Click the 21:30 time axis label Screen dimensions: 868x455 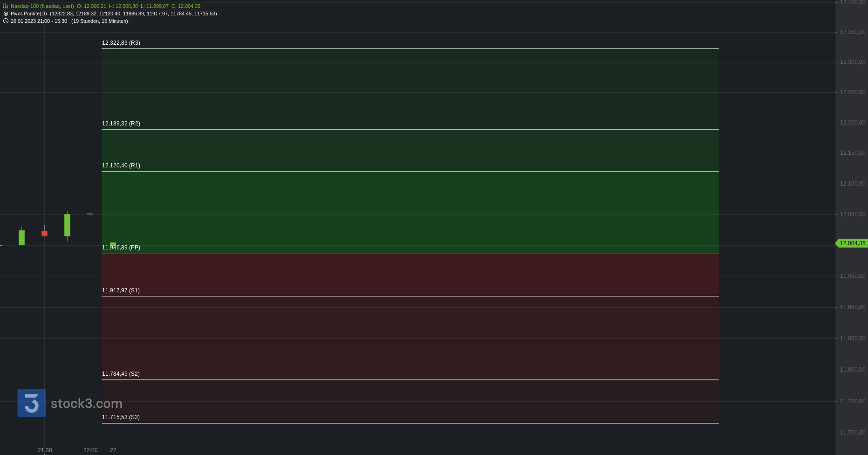pyautogui.click(x=45, y=450)
